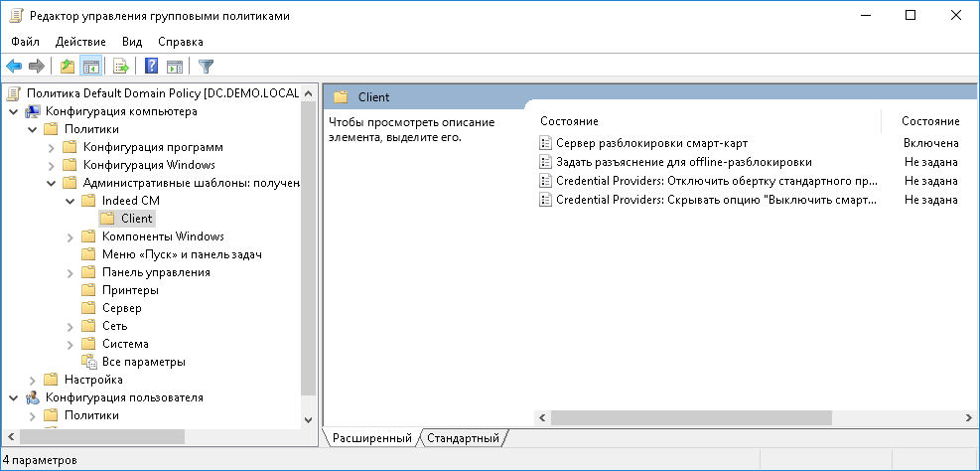Open Help via the question mark icon
This screenshot has height=471, width=980.
(151, 67)
